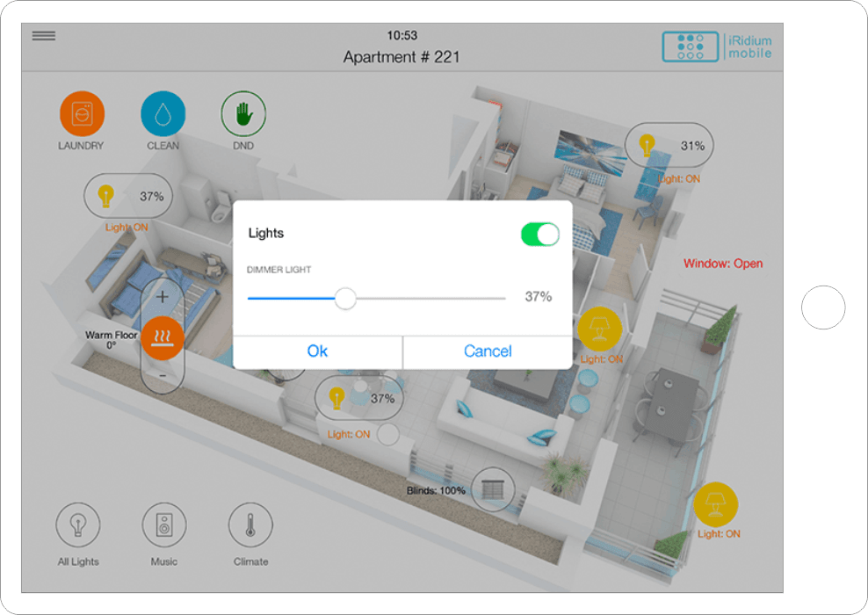The image size is (868, 615).
Task: Open the Music speaker icon
Action: tap(164, 525)
